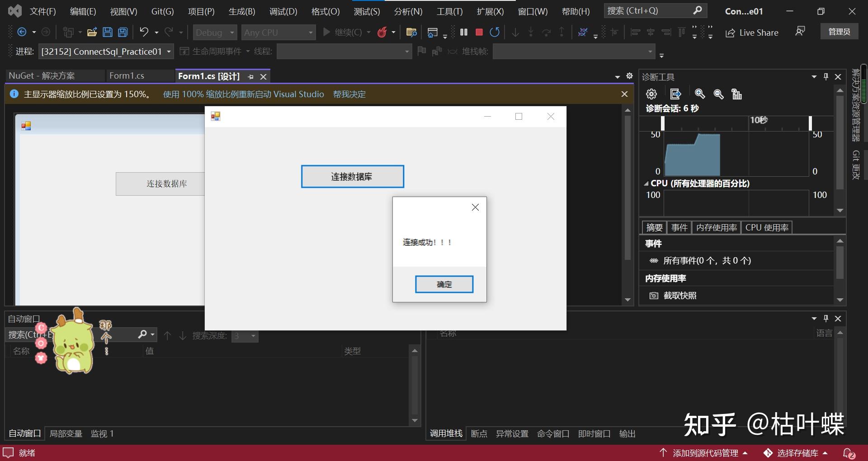Viewport: 868px width, 461px height.
Task: Click the Live Share icon
Action: click(x=752, y=33)
